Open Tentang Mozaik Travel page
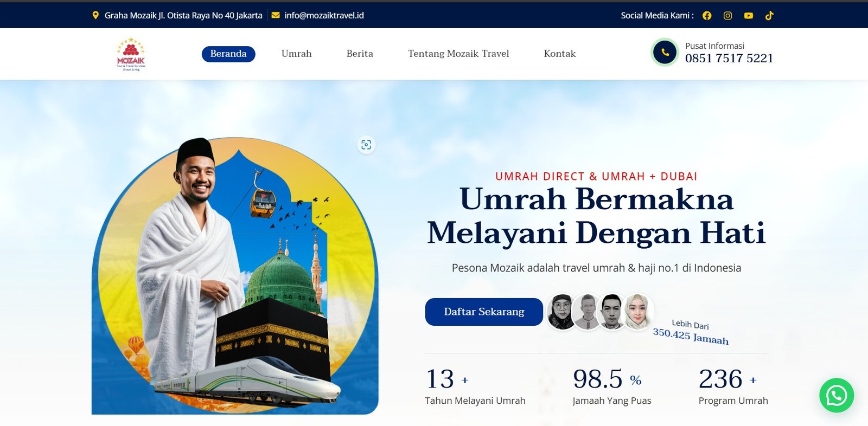The image size is (868, 426). 458,54
